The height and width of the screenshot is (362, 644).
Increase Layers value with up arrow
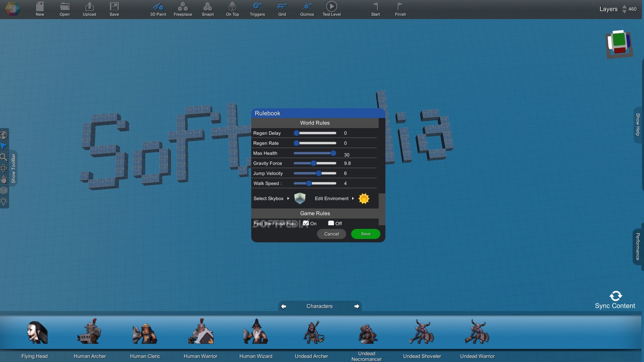coord(624,6)
